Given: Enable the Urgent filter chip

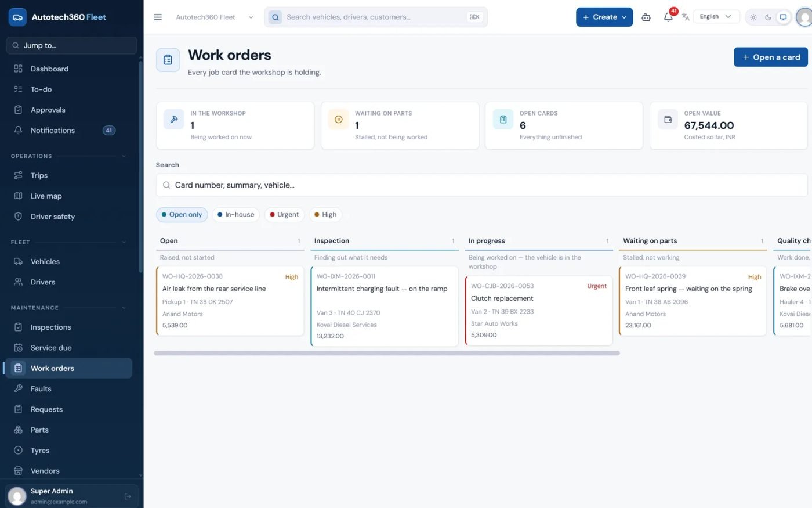Looking at the screenshot, I should click(284, 214).
